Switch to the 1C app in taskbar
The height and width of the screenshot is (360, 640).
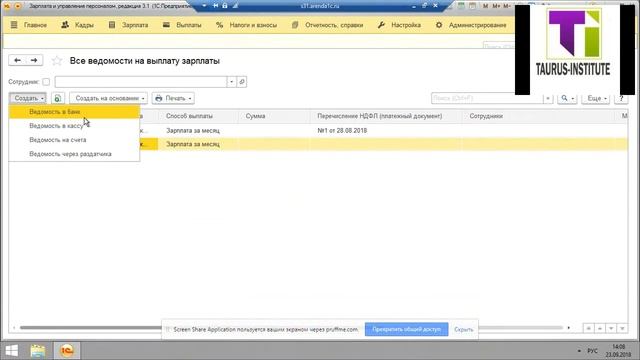pos(67,351)
